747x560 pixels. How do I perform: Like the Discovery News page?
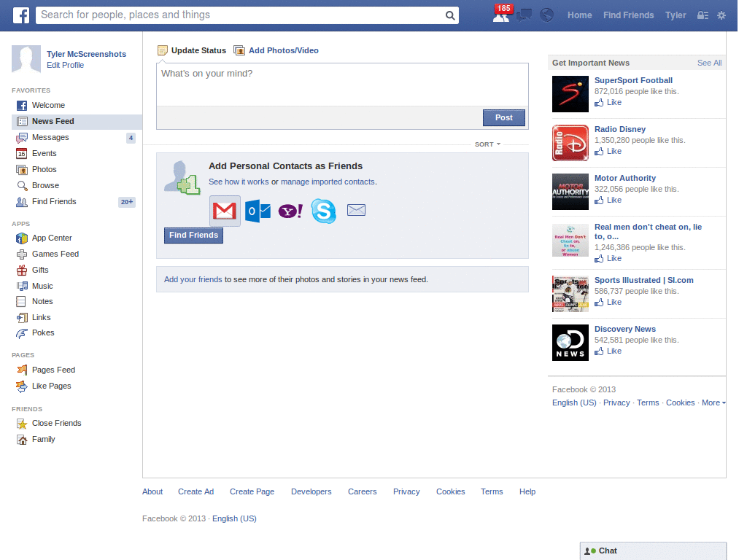(607, 351)
